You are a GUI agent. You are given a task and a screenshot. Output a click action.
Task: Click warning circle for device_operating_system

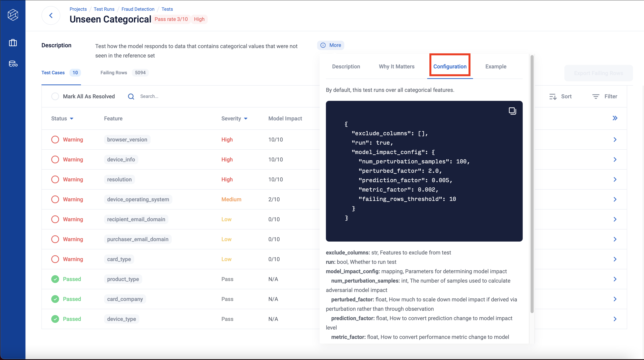[x=55, y=199]
